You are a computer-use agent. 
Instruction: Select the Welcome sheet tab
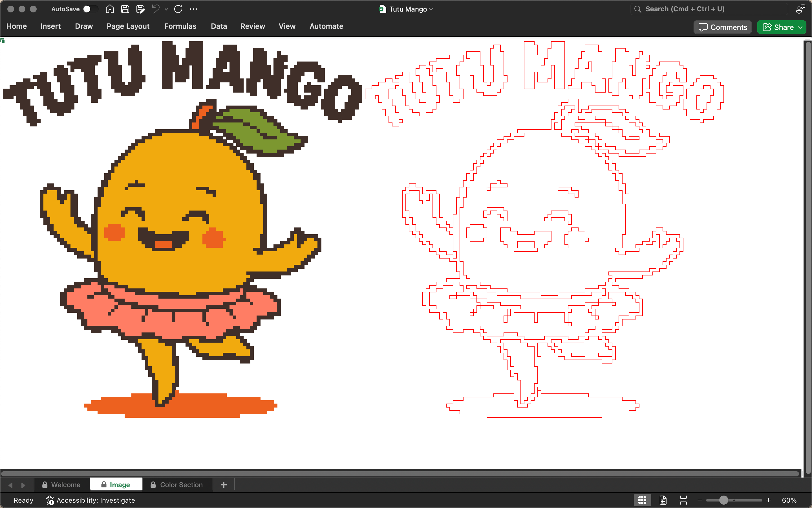pyautogui.click(x=61, y=485)
